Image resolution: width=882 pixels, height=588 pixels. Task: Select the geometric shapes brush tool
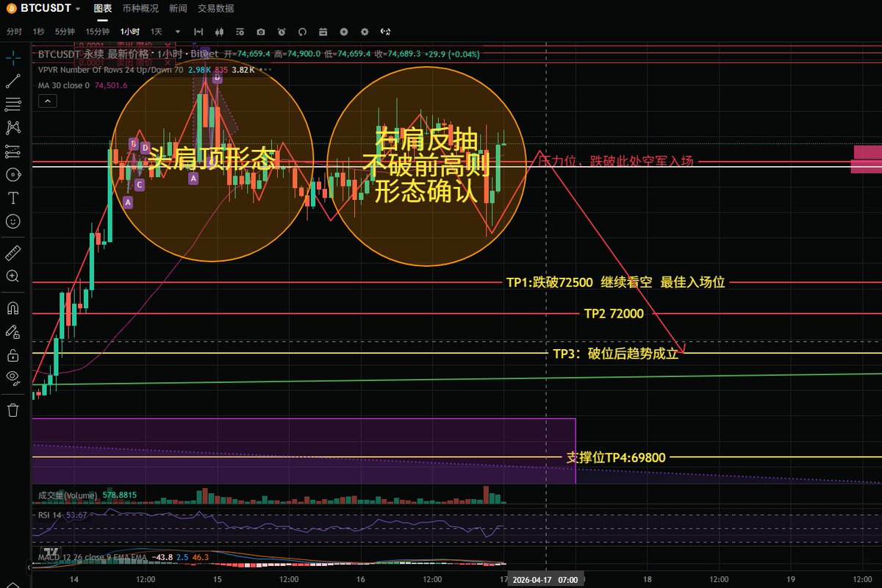tap(12, 175)
